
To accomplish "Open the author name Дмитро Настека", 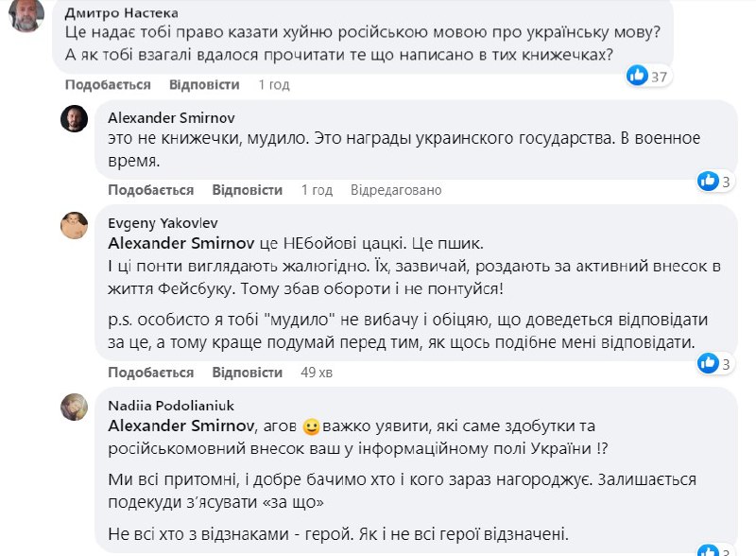I will tap(107, 11).
